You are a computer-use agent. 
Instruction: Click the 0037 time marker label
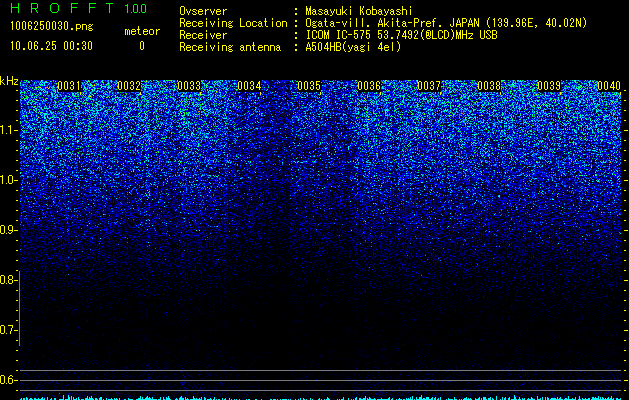(x=429, y=86)
